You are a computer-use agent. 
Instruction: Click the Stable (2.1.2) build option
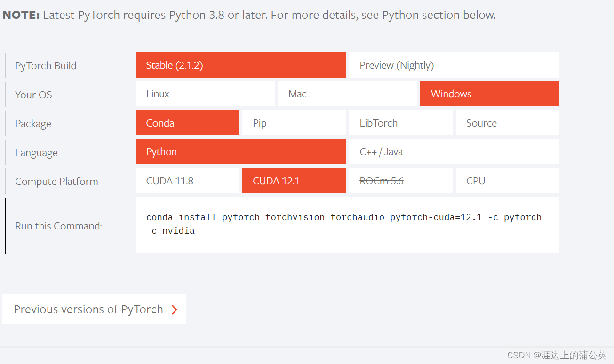(x=240, y=65)
